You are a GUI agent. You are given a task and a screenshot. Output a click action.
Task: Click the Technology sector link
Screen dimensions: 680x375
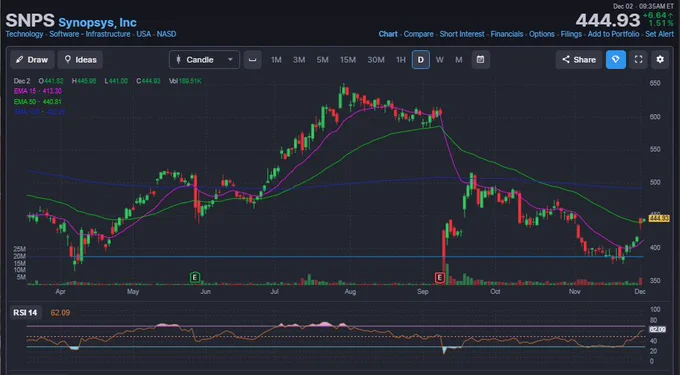[24, 34]
